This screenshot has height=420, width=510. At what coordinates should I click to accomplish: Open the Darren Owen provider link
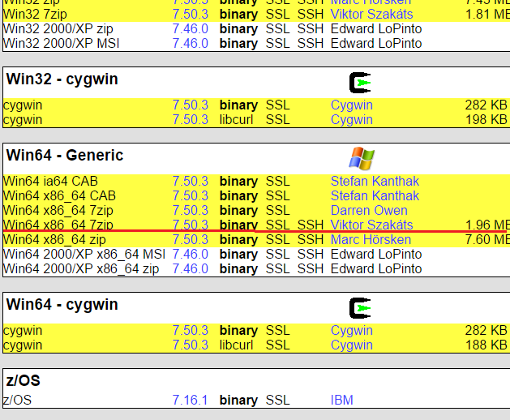pyautogui.click(x=369, y=211)
